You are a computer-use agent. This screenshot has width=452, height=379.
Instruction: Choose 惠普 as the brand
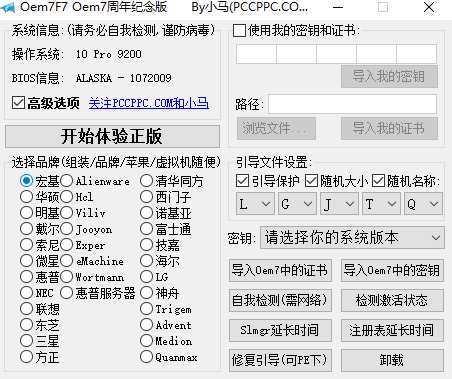(x=26, y=277)
